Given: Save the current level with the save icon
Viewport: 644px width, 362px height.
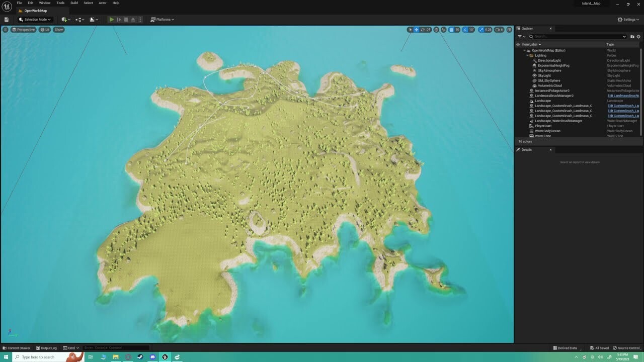Looking at the screenshot, I should pos(7,19).
